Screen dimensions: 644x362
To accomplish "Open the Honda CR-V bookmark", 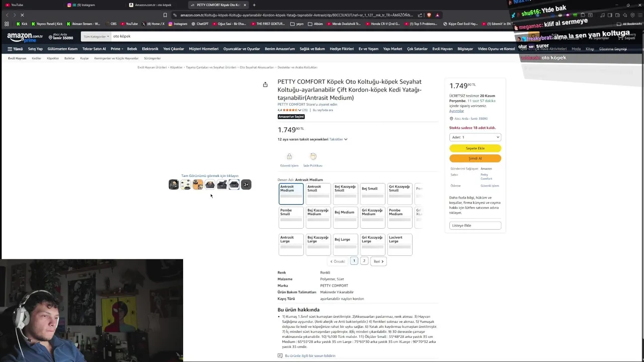I will pyautogui.click(x=382, y=24).
